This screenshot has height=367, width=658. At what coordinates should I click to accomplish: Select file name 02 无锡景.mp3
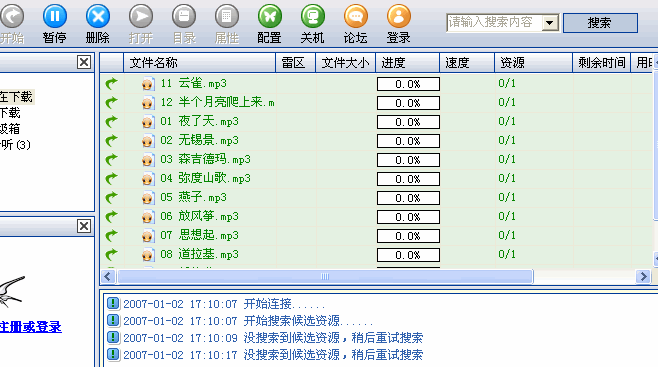199,141
